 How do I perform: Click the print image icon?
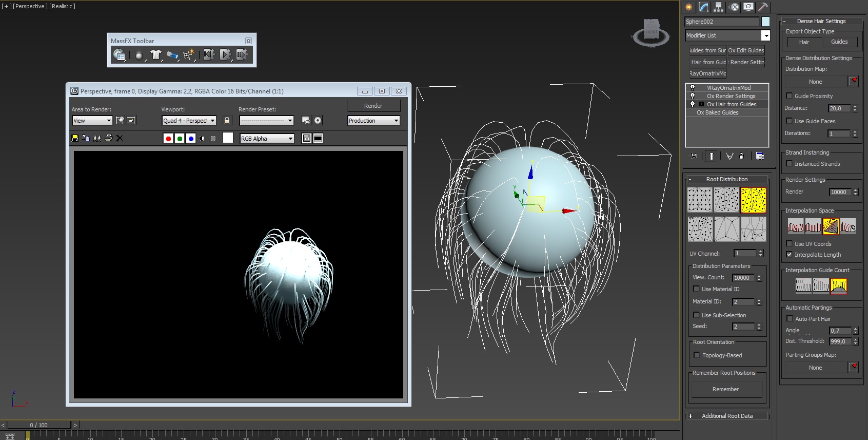point(108,138)
